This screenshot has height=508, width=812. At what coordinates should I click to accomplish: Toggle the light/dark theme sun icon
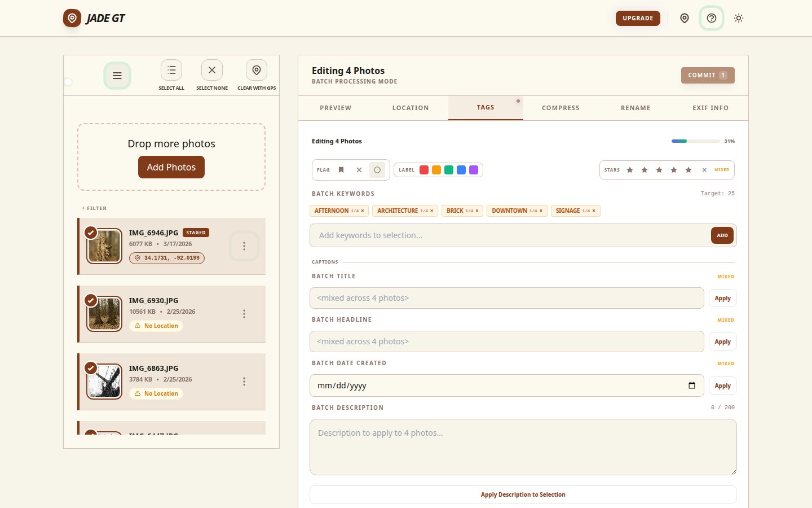739,18
